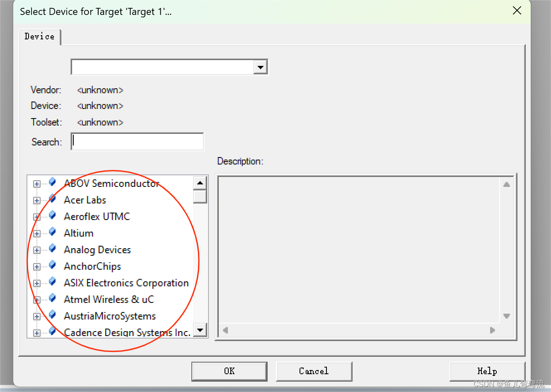Click the Atmel Wireless & uC icon
This screenshot has width=551, height=392.
pyautogui.click(x=53, y=298)
